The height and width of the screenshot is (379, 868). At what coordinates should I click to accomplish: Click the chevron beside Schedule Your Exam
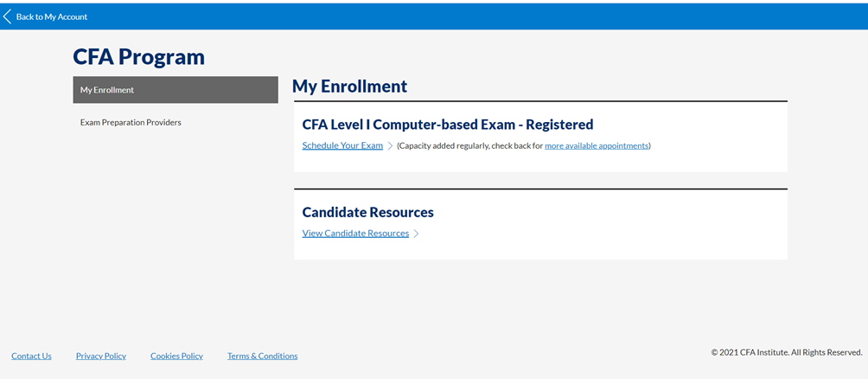[390, 146]
